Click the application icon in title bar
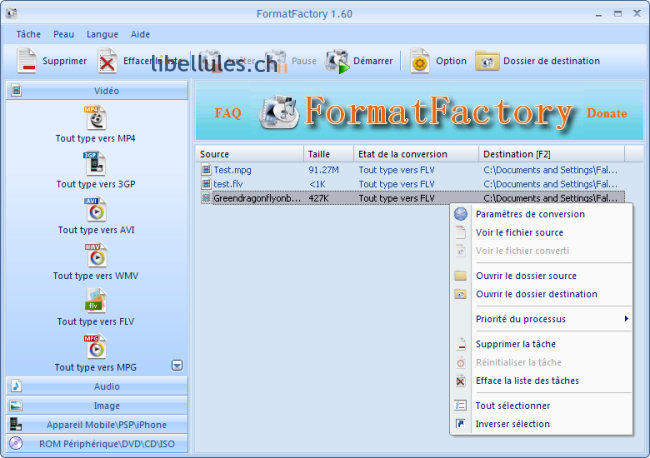Viewport: 650px width, 458px height. [x=12, y=14]
